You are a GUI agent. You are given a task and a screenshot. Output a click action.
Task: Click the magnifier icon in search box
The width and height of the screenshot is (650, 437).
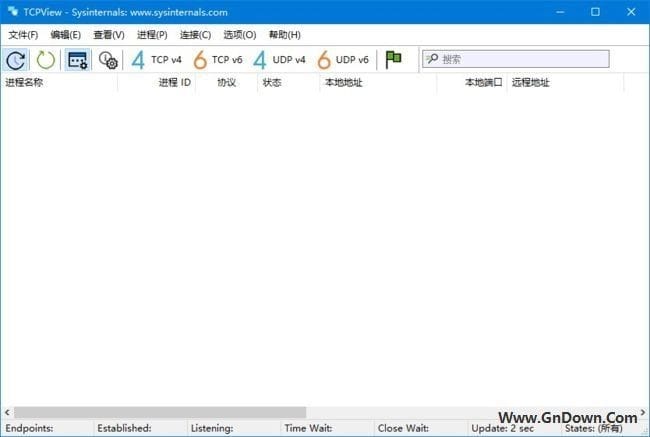tap(432, 59)
